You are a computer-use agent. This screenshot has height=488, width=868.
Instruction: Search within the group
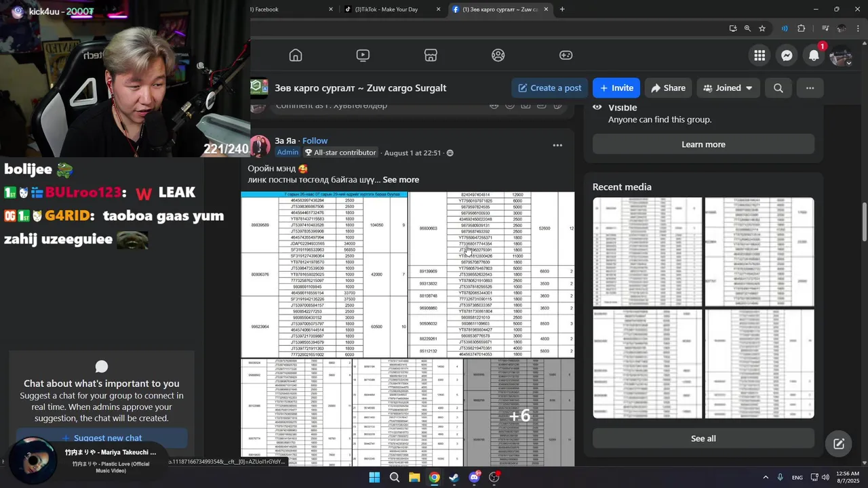coord(778,88)
